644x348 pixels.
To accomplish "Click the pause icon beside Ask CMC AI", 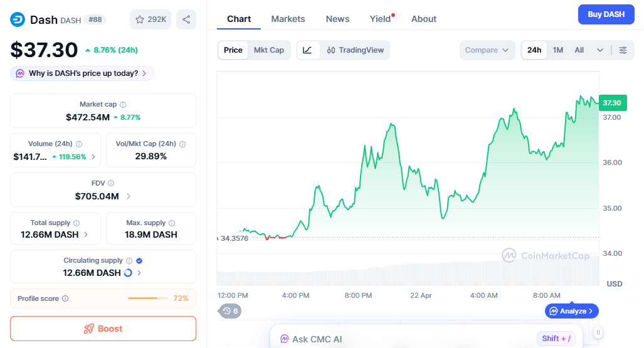I will point(598,332).
